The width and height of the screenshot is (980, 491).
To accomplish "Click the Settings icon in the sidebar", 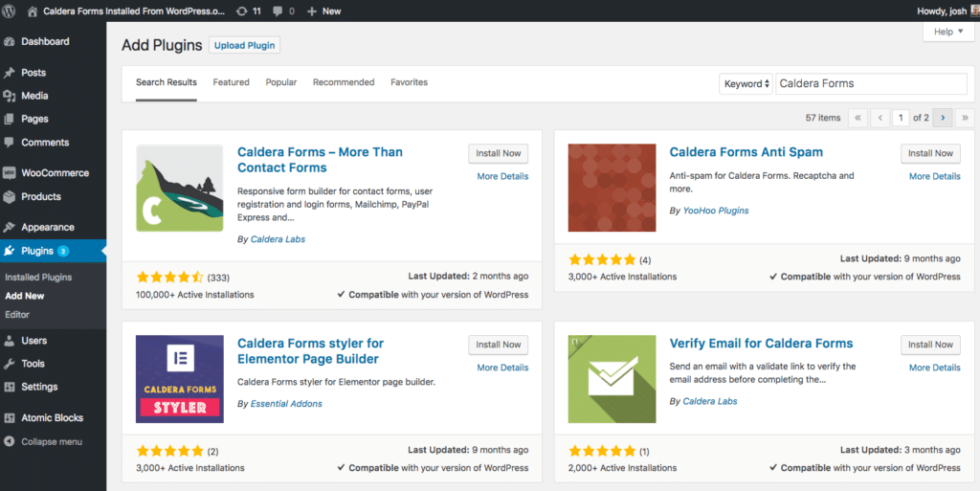I will click(10, 388).
